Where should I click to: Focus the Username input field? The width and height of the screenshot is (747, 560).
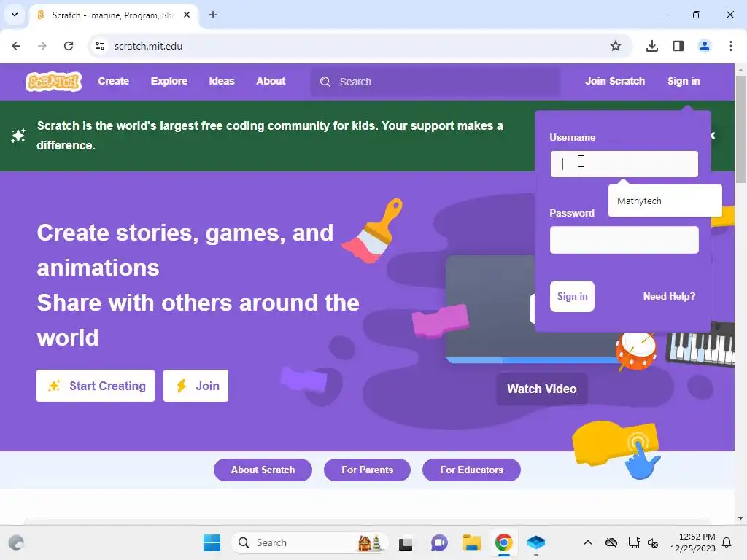tap(624, 164)
